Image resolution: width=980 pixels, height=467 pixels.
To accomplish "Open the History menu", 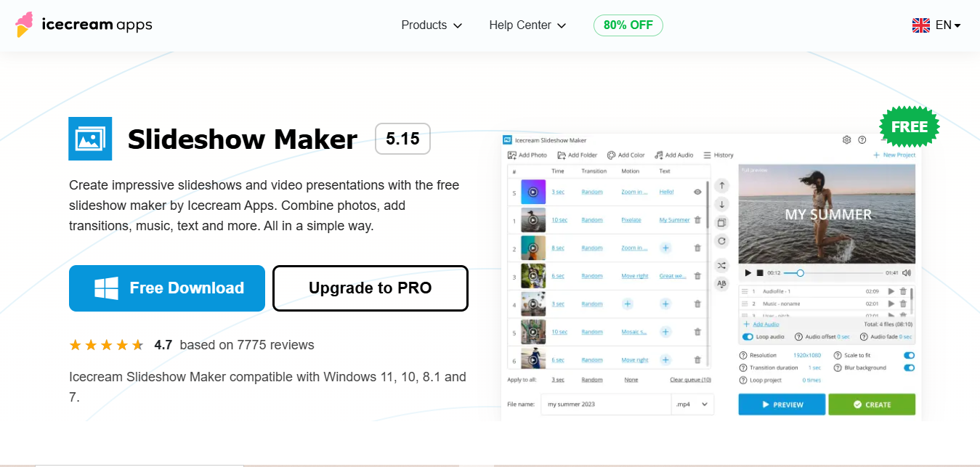I will pyautogui.click(x=718, y=155).
